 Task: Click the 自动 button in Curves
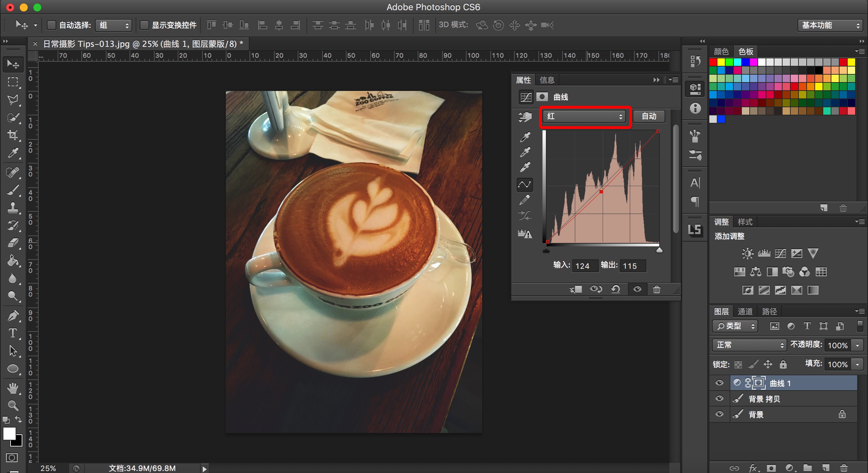pos(649,116)
